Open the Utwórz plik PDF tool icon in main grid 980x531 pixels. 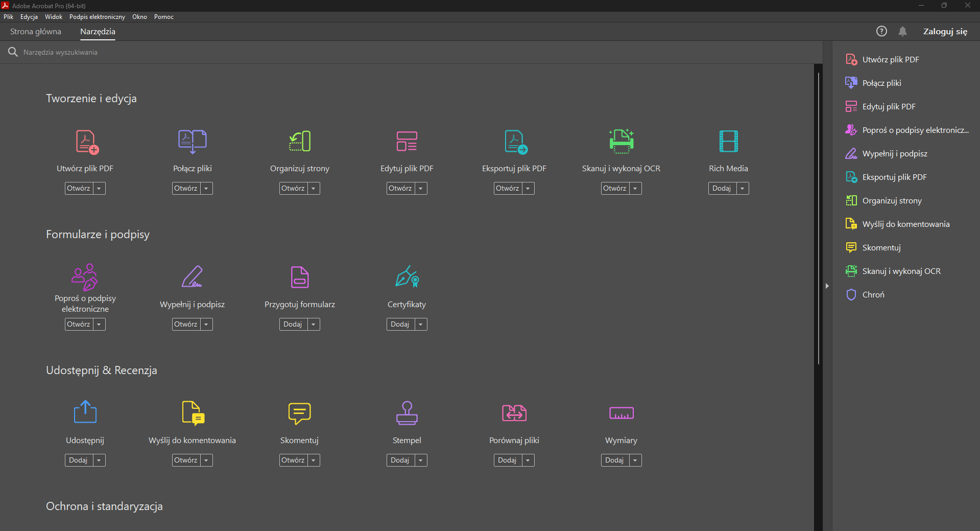point(87,142)
